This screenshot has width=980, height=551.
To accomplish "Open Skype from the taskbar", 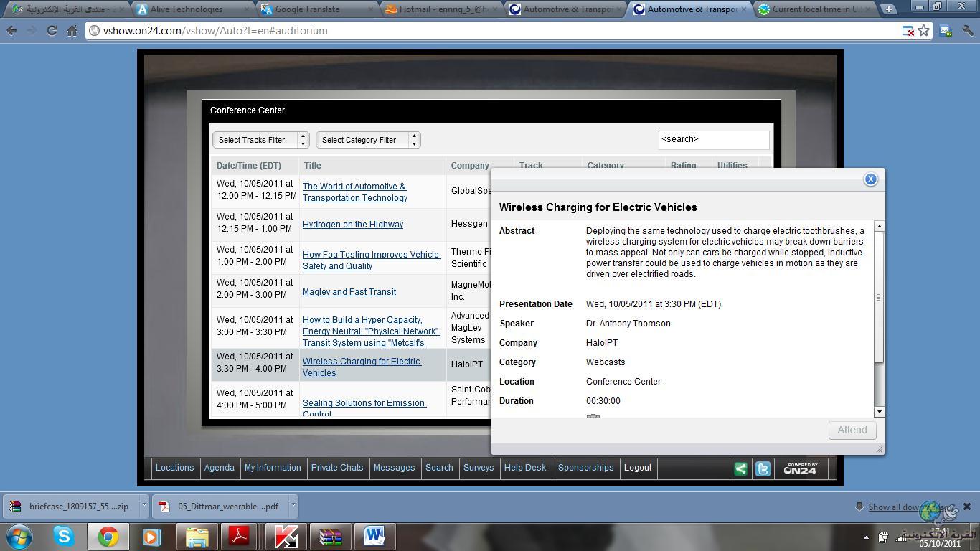I will coord(64,537).
